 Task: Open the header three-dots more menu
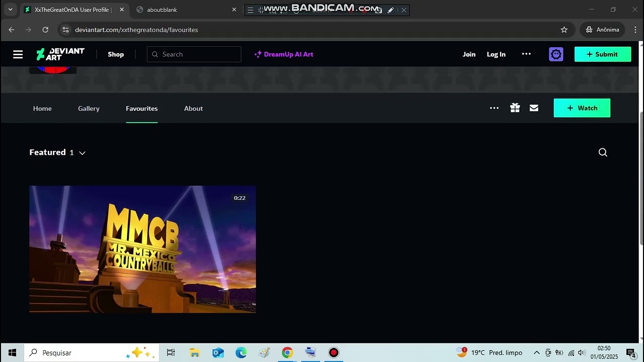point(526,54)
